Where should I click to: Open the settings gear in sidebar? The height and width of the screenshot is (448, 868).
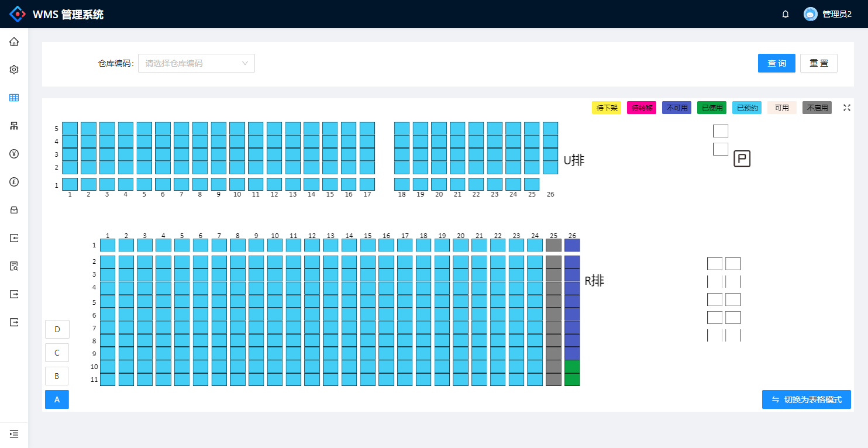point(14,70)
